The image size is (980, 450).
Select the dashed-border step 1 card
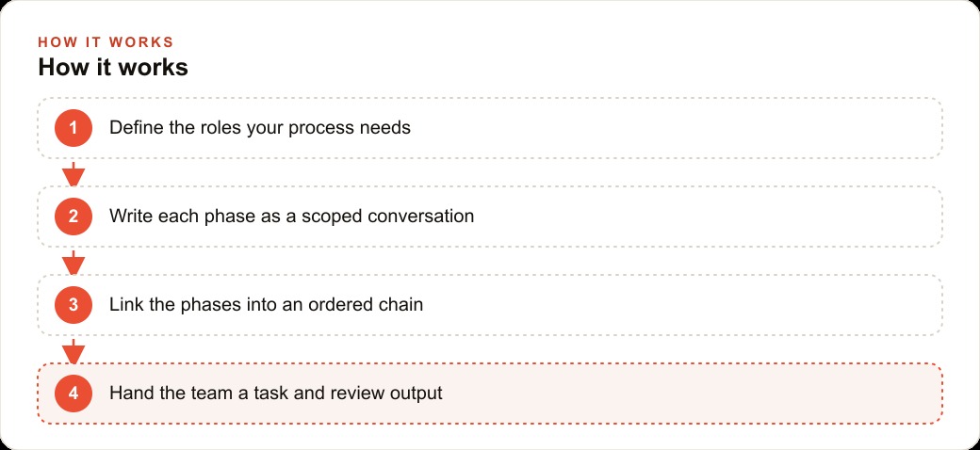(490, 128)
